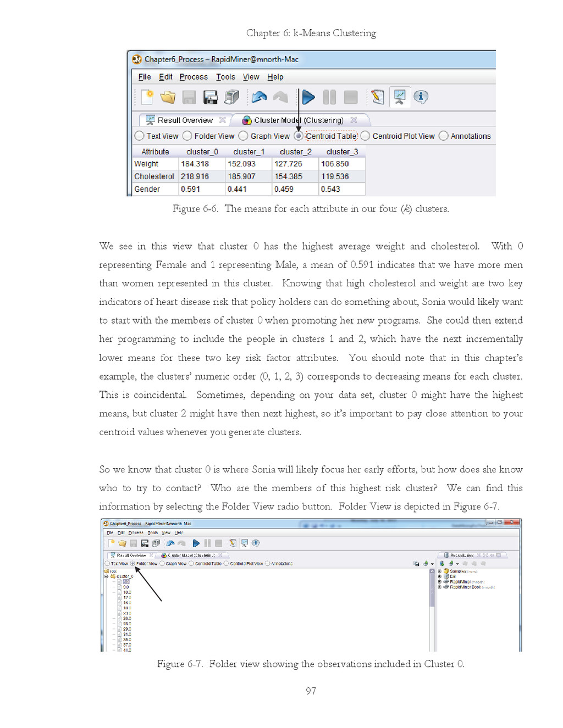
Task: Open the View menu in Figure 6-6 window
Action: coord(251,77)
